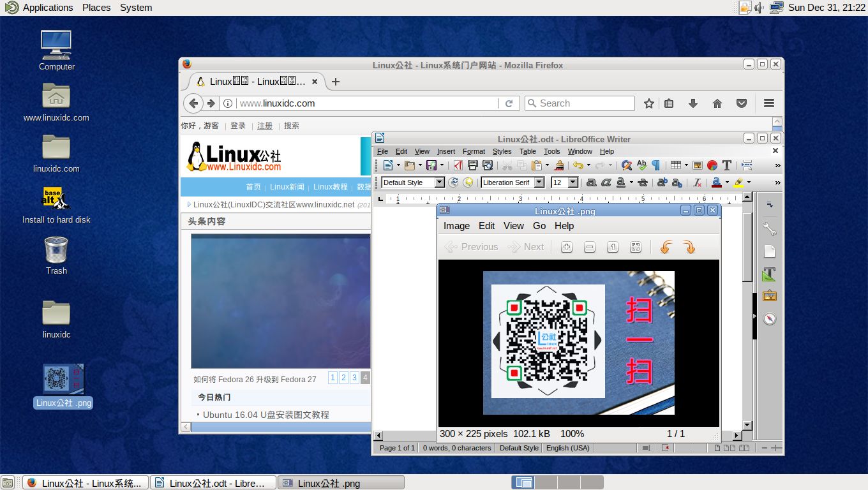This screenshot has width=868, height=490.
Task: Click the Export as PDF icon in Writer
Action: pos(458,165)
